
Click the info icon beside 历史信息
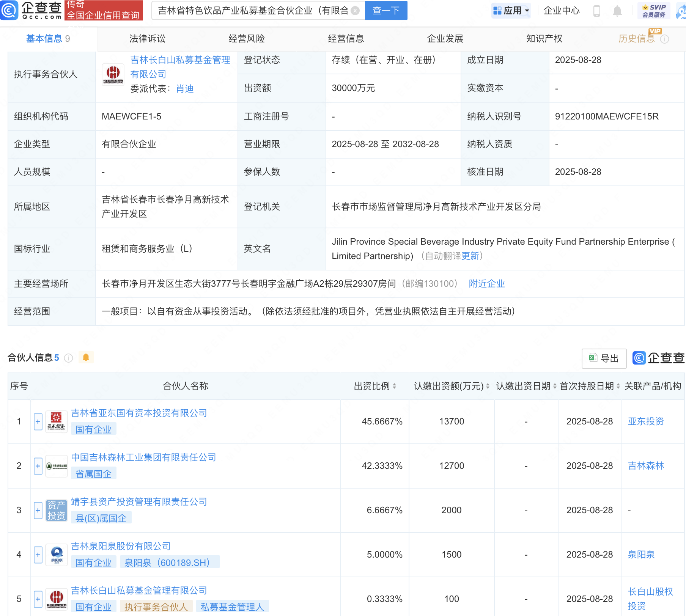(x=664, y=39)
